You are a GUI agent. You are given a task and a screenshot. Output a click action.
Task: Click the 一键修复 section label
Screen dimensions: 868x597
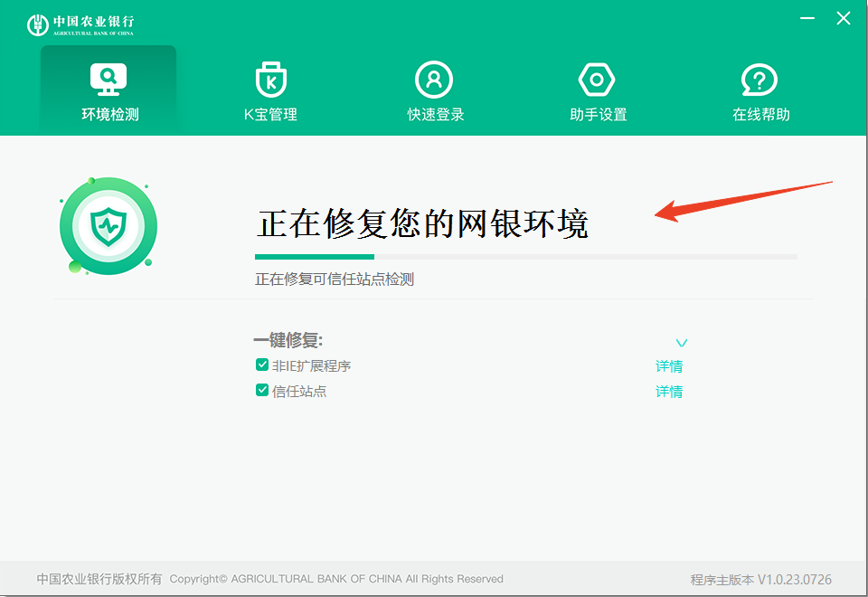coord(288,340)
